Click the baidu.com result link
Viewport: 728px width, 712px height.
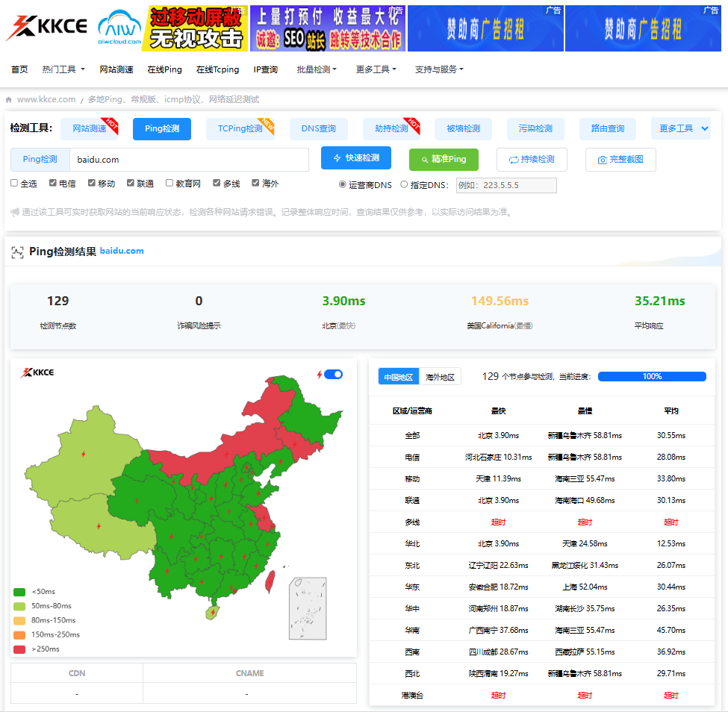click(x=122, y=251)
